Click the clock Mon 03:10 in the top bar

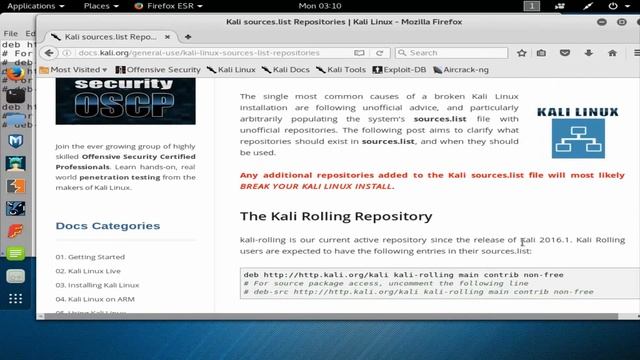[x=320, y=6]
